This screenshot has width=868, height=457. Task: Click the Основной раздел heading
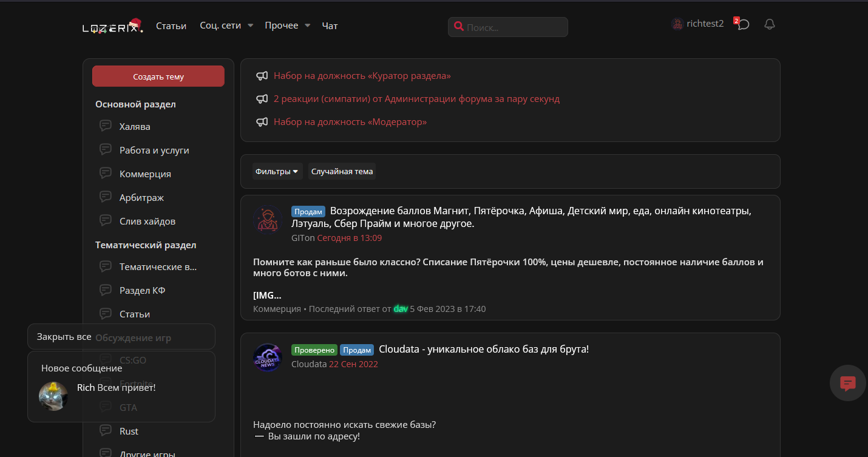[135, 104]
